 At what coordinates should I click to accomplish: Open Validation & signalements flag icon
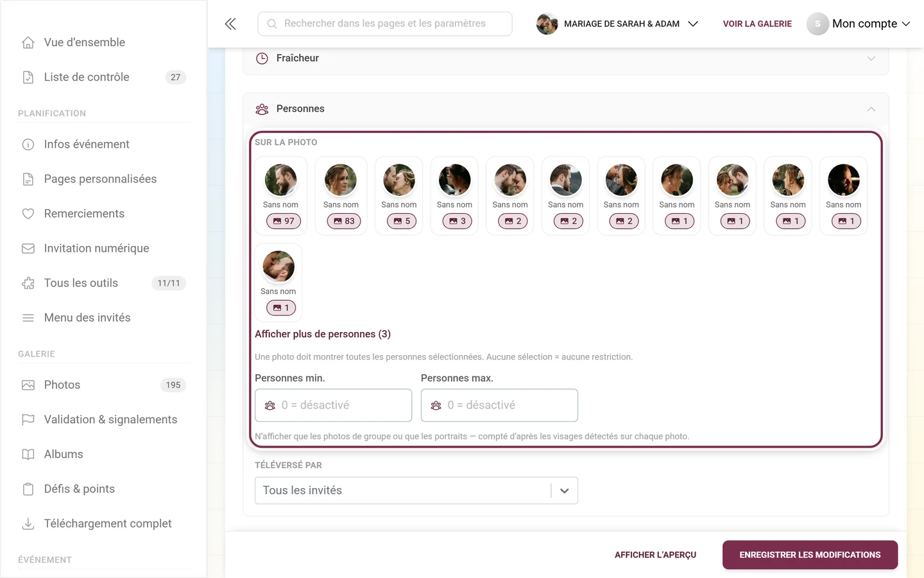click(x=28, y=420)
